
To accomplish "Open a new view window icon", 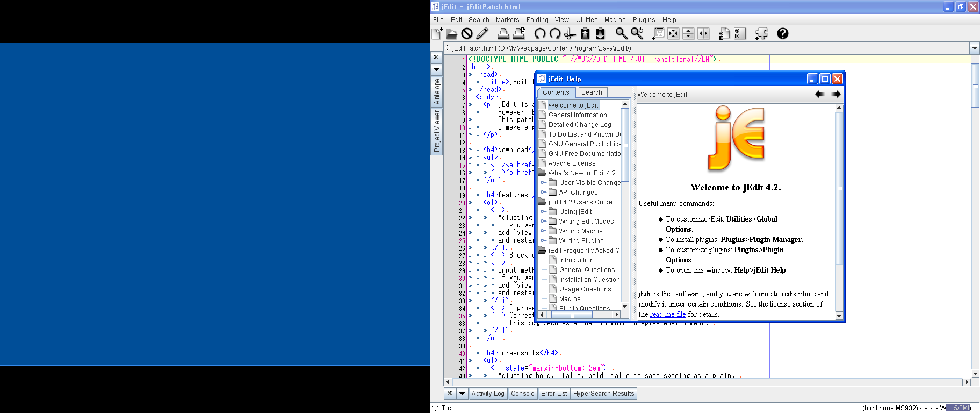I will [658, 33].
